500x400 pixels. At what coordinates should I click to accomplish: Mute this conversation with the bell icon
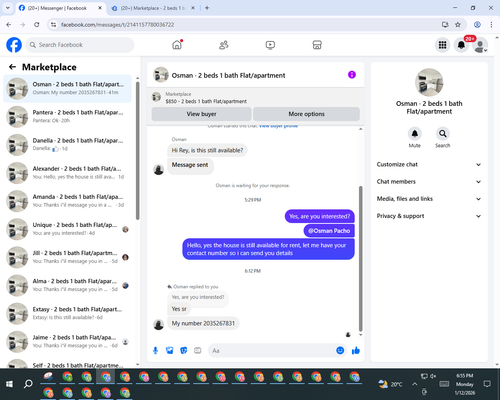415,134
